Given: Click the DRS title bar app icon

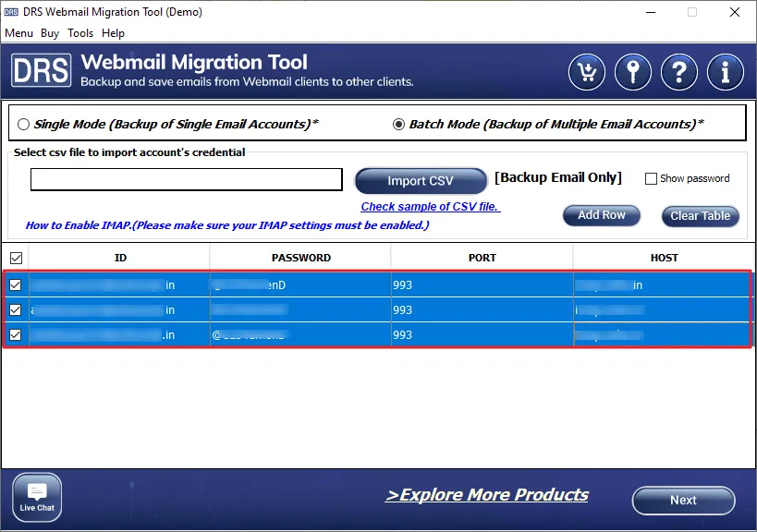Looking at the screenshot, I should tap(11, 12).
